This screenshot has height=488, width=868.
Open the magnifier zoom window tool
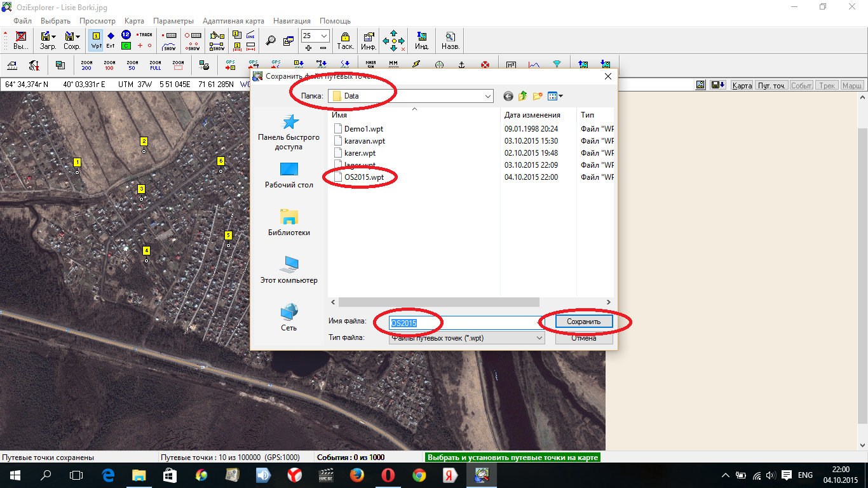click(x=271, y=41)
